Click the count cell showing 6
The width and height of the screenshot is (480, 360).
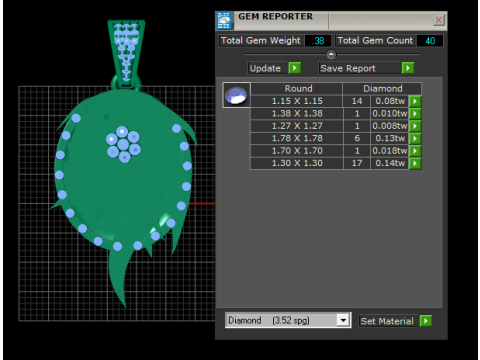click(357, 138)
